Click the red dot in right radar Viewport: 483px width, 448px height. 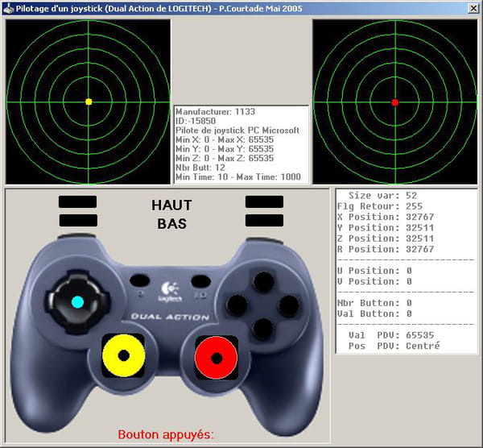click(395, 102)
